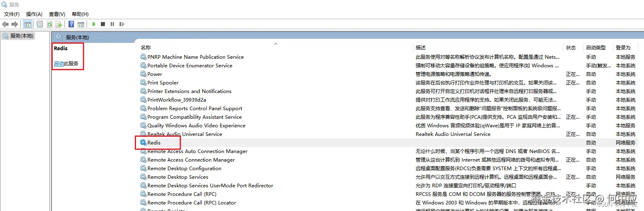Click the gear icon beside Print Spooler
The image size is (644, 211).
coord(143,82)
